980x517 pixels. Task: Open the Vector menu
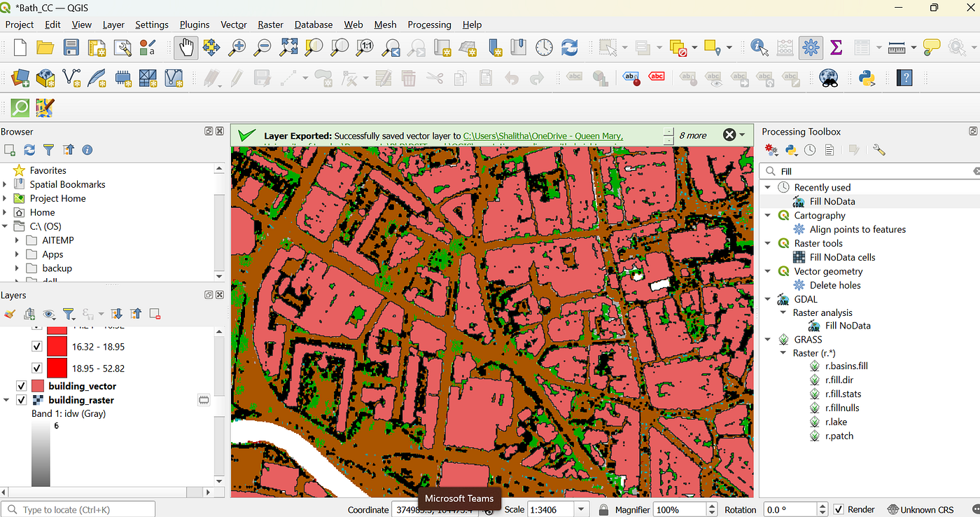tap(234, 25)
